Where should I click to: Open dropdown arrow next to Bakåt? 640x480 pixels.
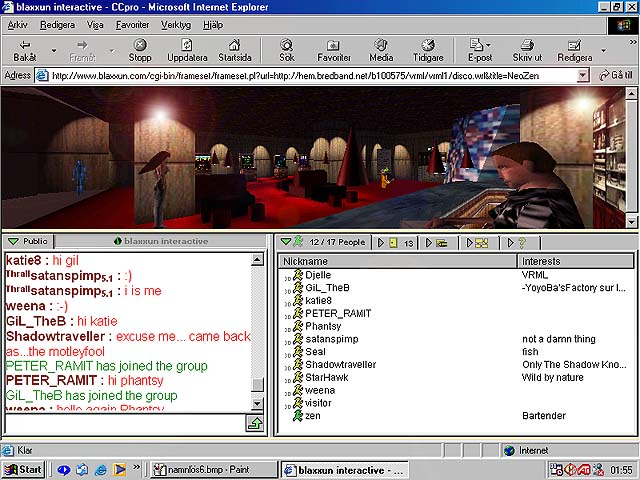point(53,51)
